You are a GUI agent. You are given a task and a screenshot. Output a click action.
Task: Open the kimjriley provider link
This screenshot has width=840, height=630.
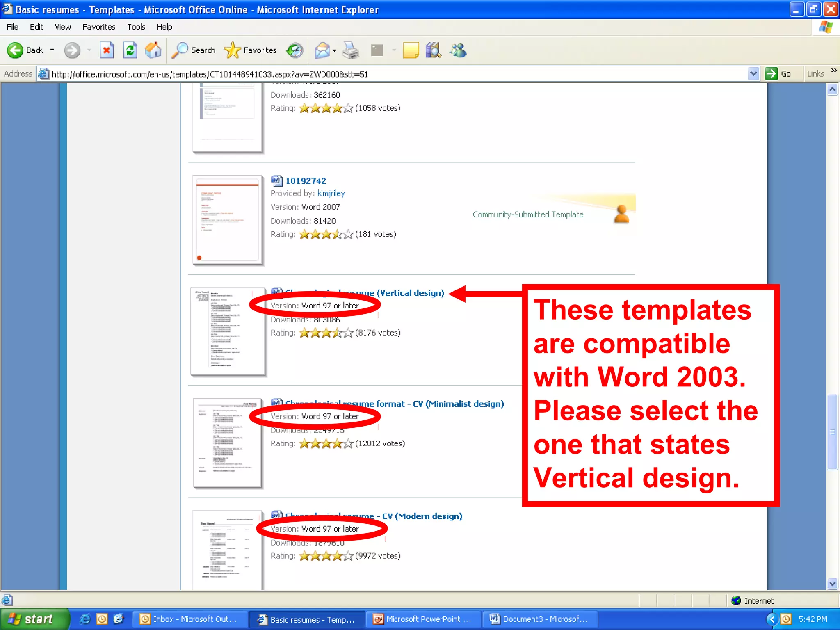(x=331, y=194)
